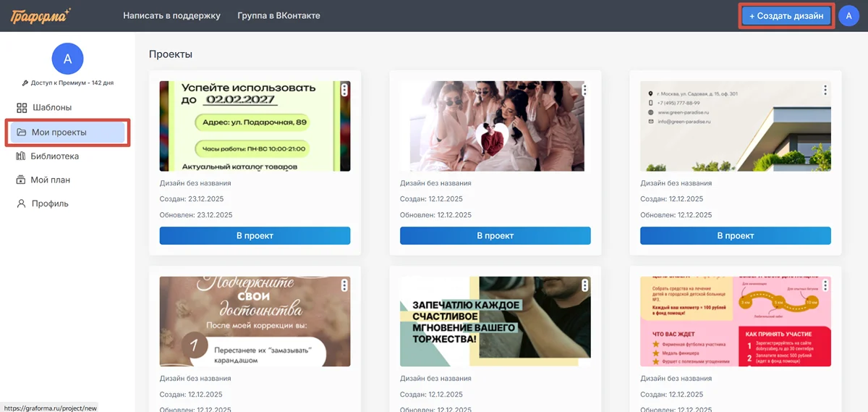
Task: Click the Мой план sidebar icon
Action: (22, 180)
